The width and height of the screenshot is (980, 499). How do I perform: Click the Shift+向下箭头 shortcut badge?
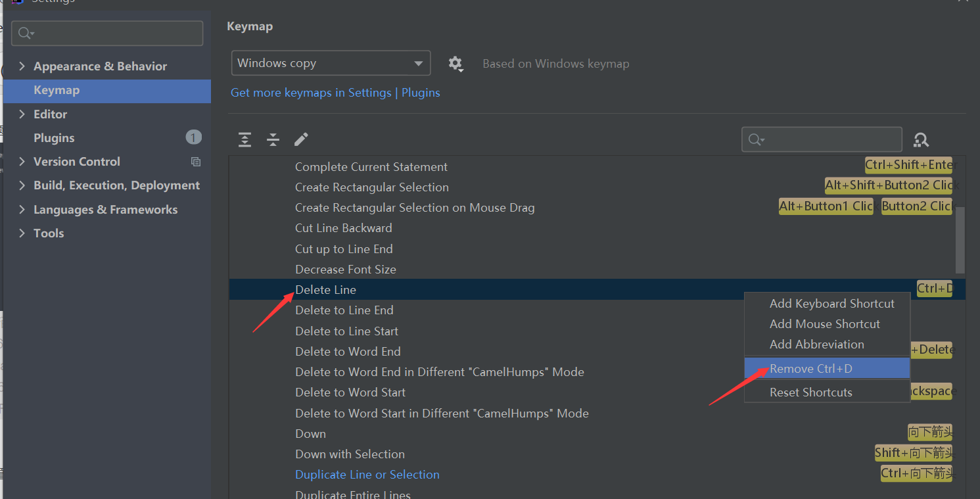(x=914, y=452)
